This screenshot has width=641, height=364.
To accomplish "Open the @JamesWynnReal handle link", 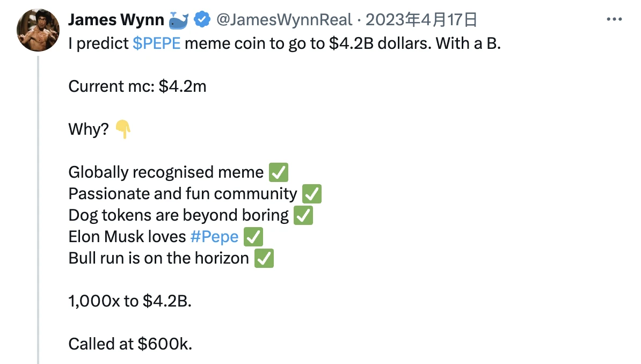I will (284, 20).
